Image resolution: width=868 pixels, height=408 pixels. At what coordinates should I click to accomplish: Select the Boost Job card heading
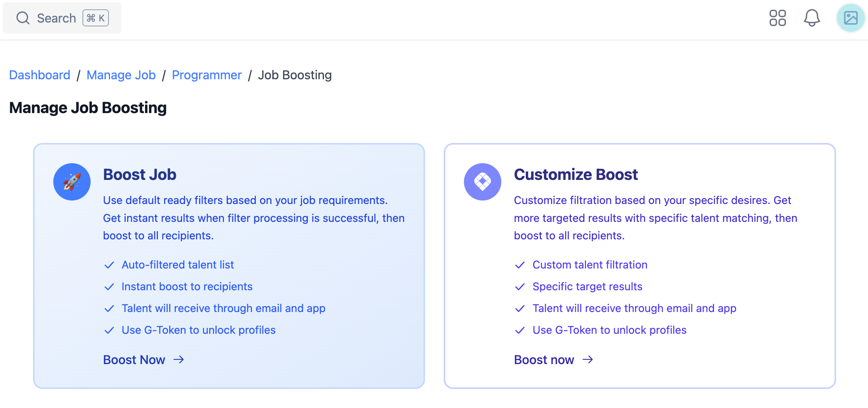click(140, 174)
